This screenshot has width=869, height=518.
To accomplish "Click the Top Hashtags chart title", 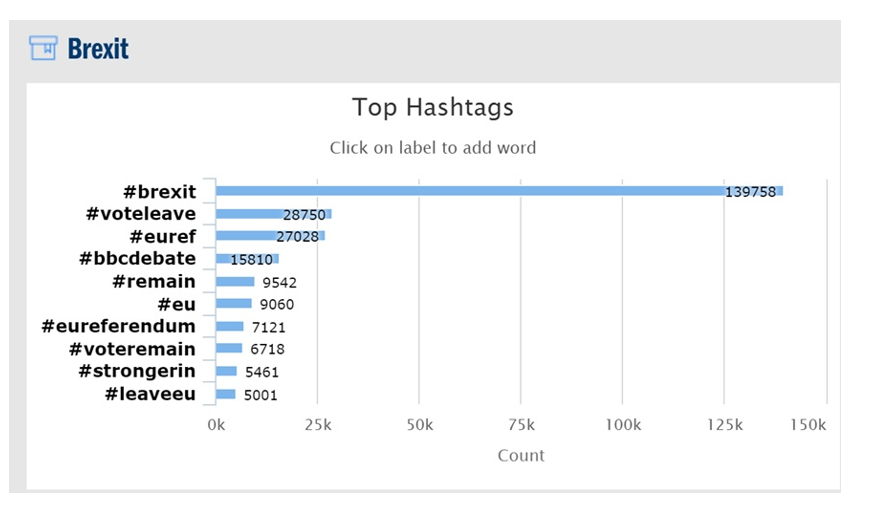I will coord(433,107).
